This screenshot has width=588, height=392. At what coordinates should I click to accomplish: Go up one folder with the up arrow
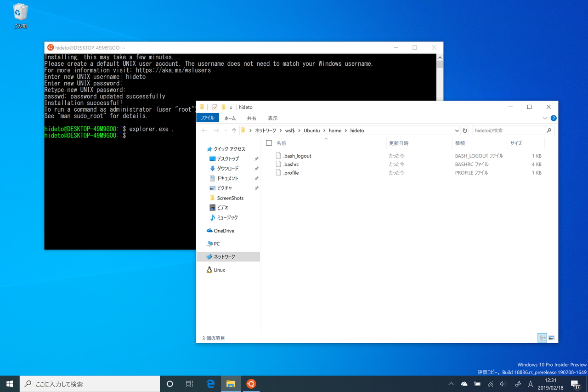pyautogui.click(x=234, y=130)
